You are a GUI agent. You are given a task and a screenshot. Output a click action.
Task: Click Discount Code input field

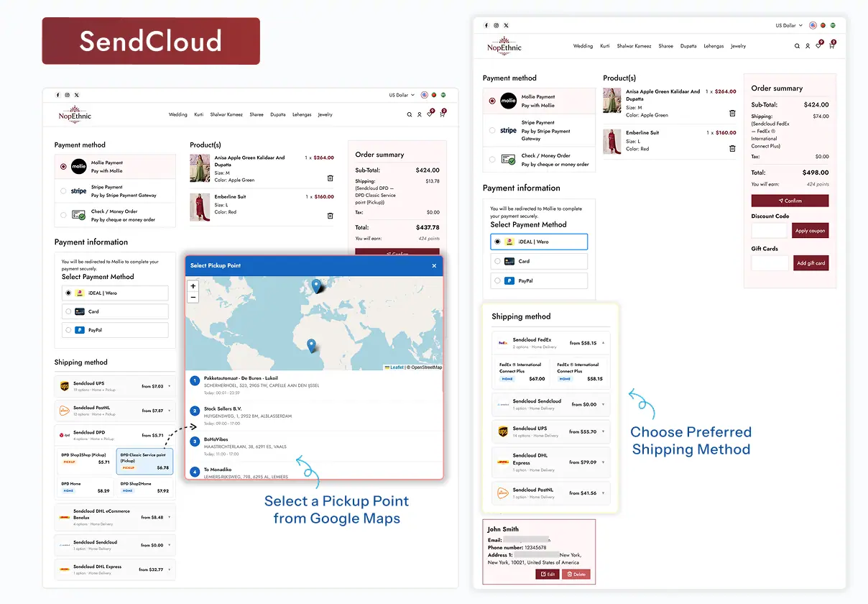[x=770, y=231]
